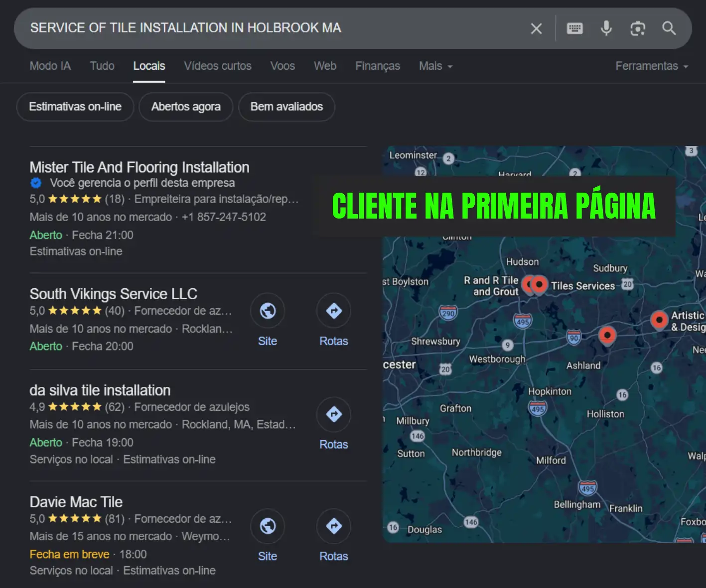Click the verified badge on Mister Tile profile

click(x=36, y=183)
